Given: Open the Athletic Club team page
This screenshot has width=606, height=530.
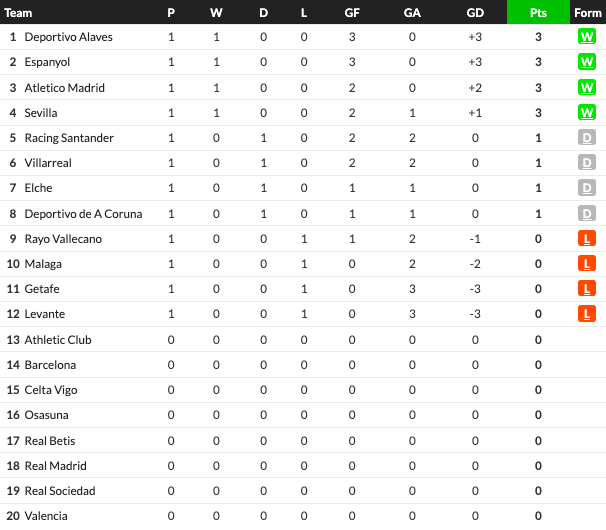Looking at the screenshot, I should [x=58, y=340].
